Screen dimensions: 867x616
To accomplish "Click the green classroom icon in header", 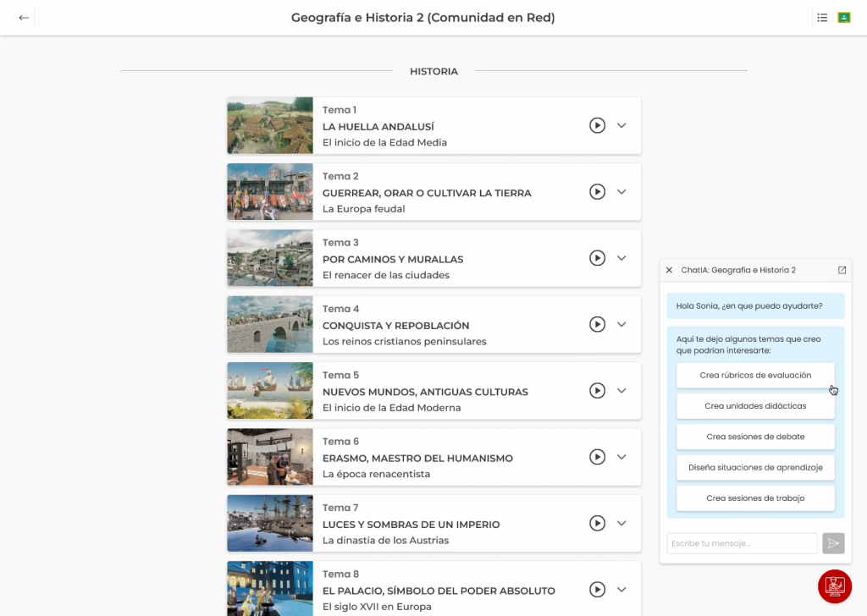I will coord(843,18).
